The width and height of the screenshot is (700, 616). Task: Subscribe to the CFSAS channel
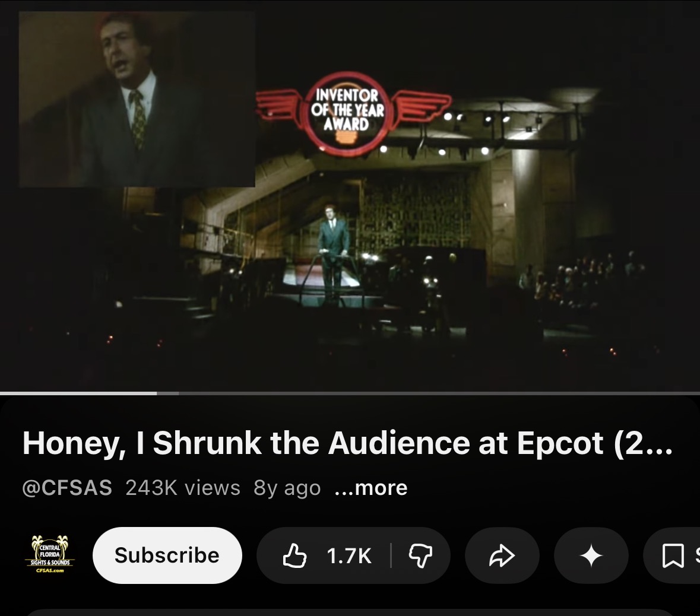click(167, 555)
